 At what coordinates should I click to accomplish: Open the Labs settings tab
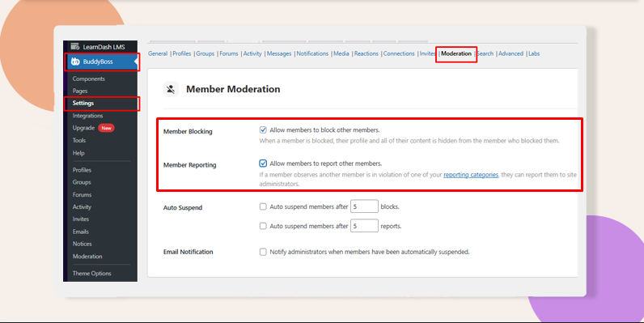coord(534,53)
